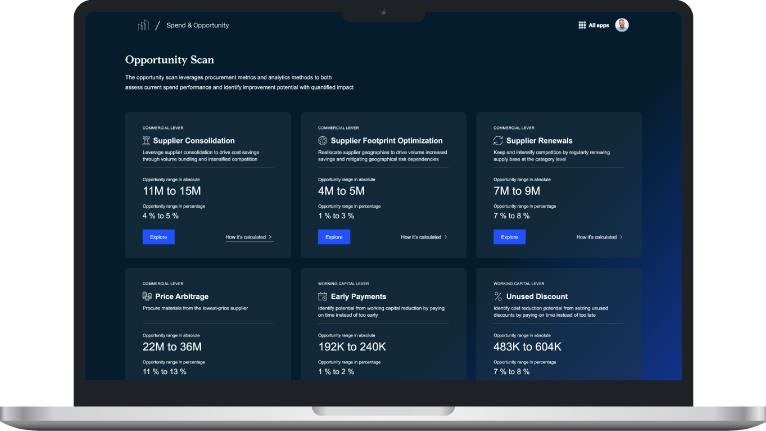Click the user profile avatar
The height and width of the screenshot is (431, 766).
coord(622,25)
